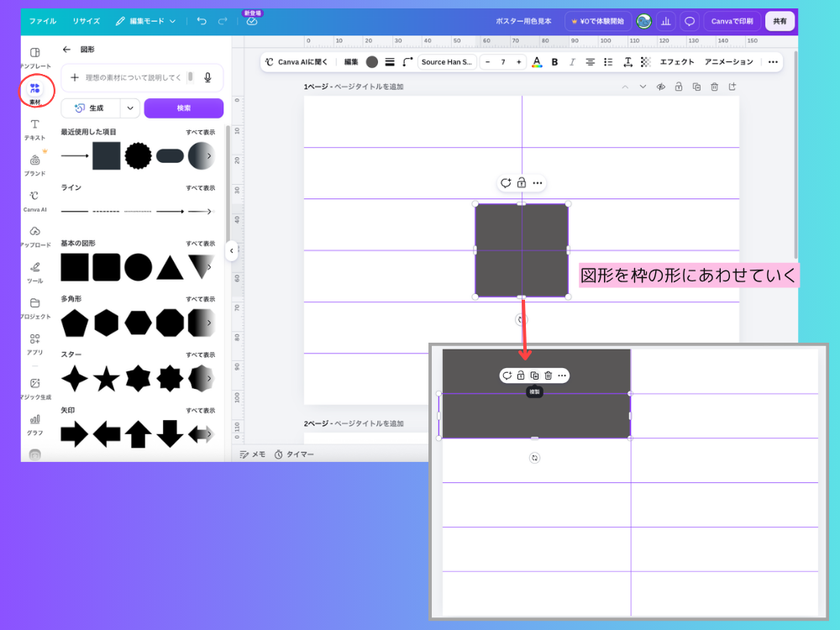Open the ファイル menu
The height and width of the screenshot is (630, 840).
[42, 21]
